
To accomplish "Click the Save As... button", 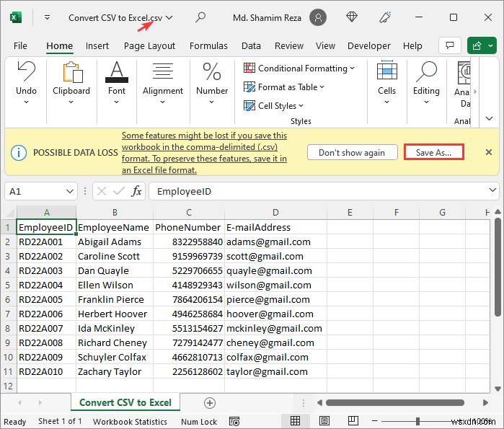I will [x=433, y=152].
